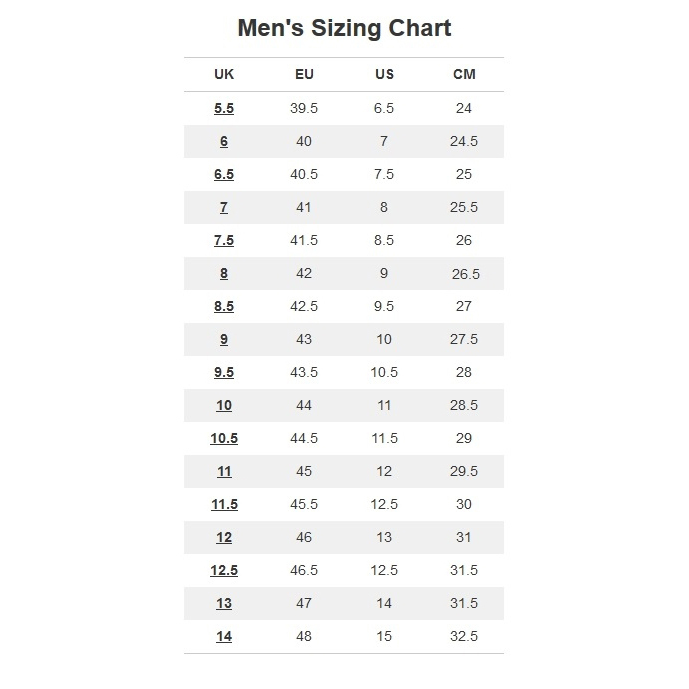
Task: Select the UK size 8 link
Action: pyautogui.click(x=224, y=273)
